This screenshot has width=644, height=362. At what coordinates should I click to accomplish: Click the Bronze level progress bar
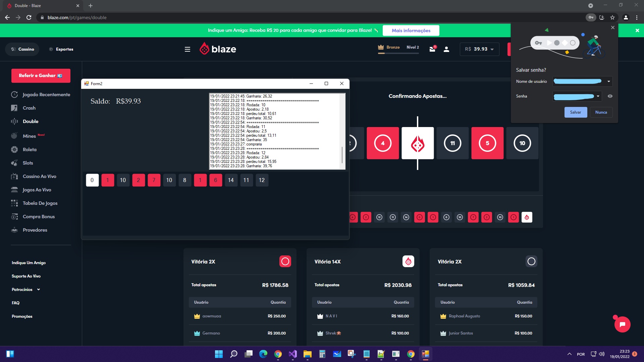[398, 53]
